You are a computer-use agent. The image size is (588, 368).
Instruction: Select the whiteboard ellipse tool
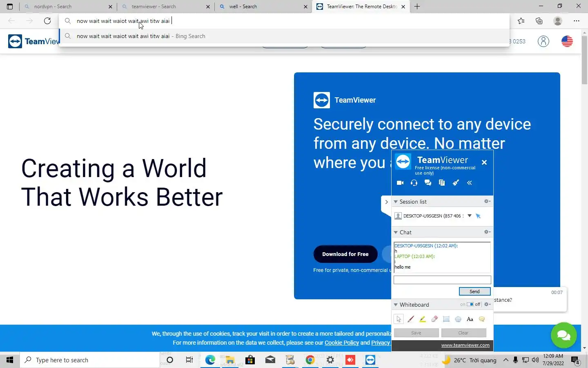tap(458, 319)
